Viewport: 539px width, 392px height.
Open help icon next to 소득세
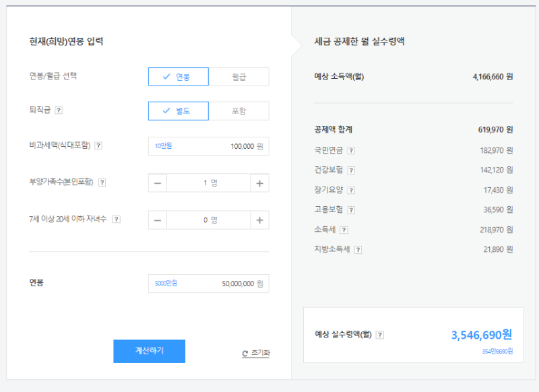(x=344, y=230)
